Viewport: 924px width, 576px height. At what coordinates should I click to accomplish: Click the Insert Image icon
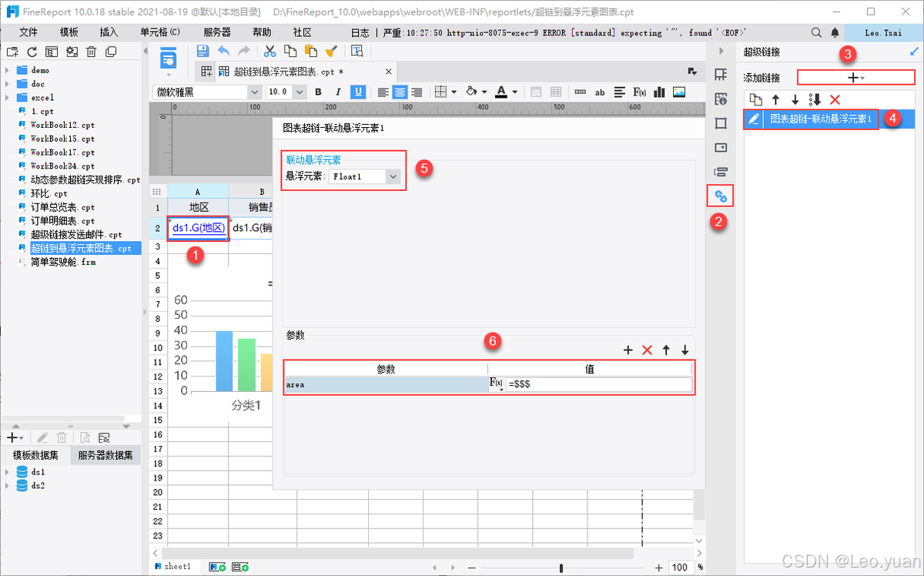coord(678,92)
